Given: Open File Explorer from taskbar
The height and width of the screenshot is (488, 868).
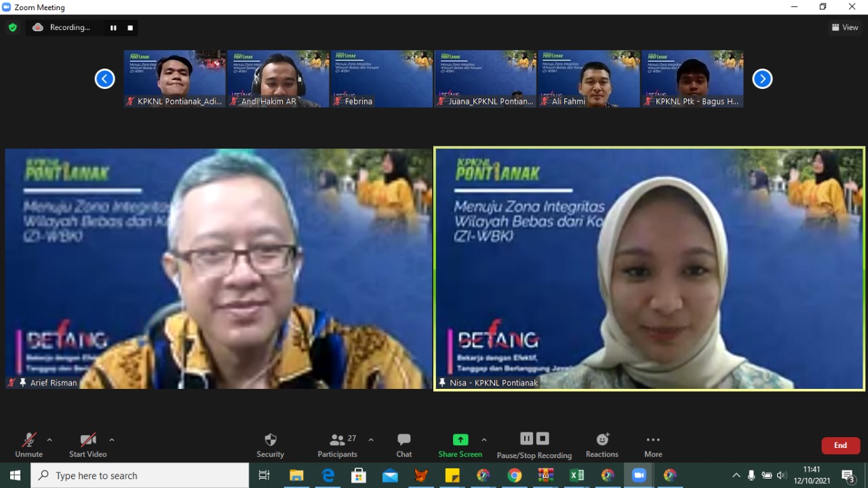Looking at the screenshot, I should (296, 475).
